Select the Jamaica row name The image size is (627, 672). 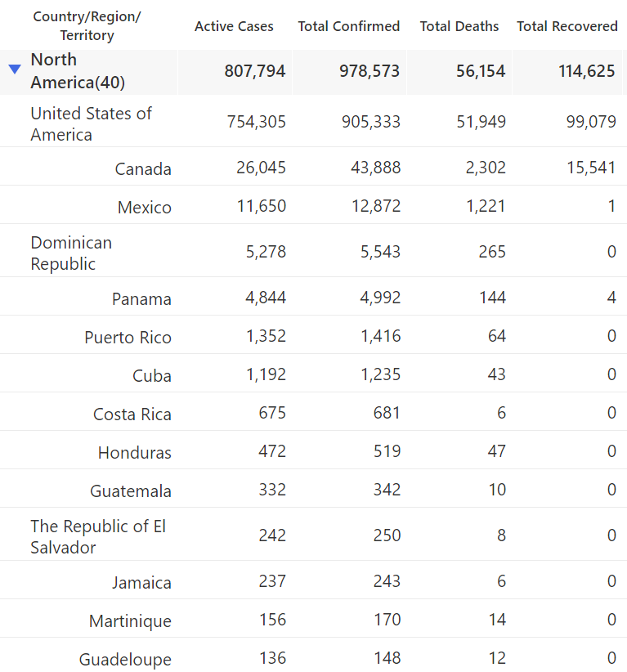coord(141,583)
